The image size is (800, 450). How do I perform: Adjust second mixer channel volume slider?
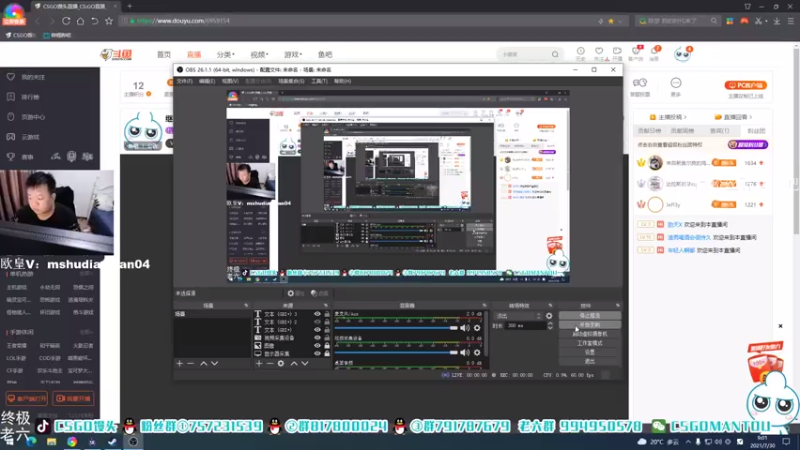396,353
